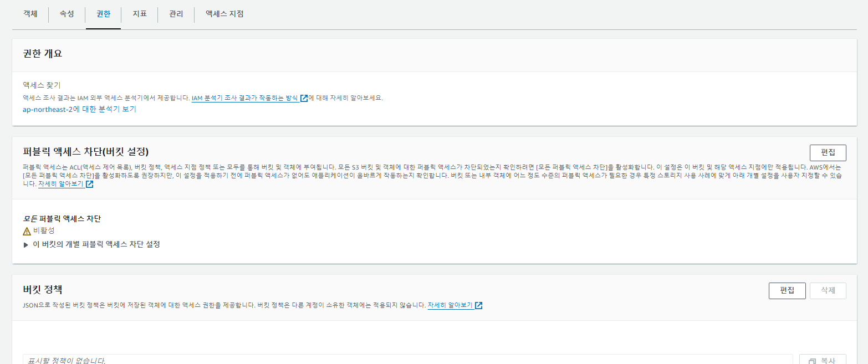Click the empty bucket policy text area
This screenshot has width=868, height=364.
(407, 360)
